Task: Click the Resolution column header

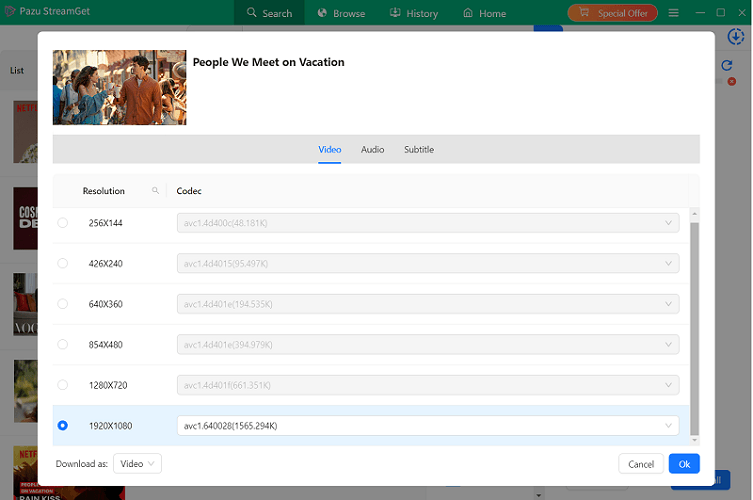Action: coord(104,191)
